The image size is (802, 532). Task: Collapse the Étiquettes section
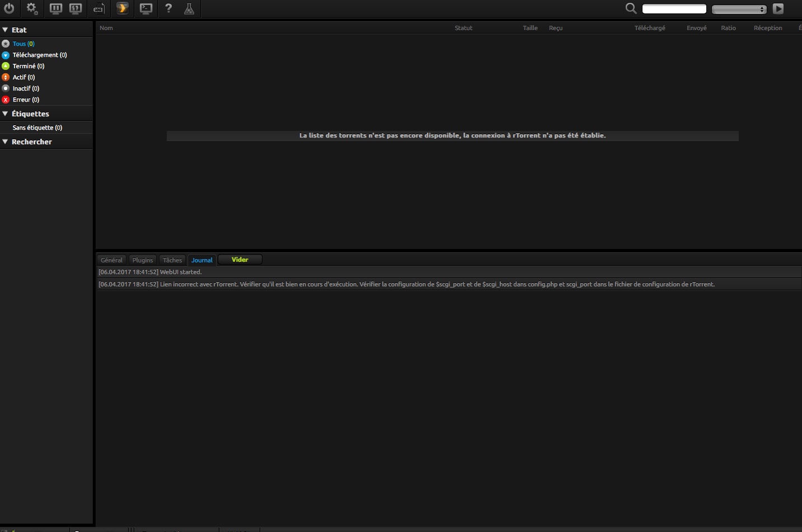coord(5,114)
